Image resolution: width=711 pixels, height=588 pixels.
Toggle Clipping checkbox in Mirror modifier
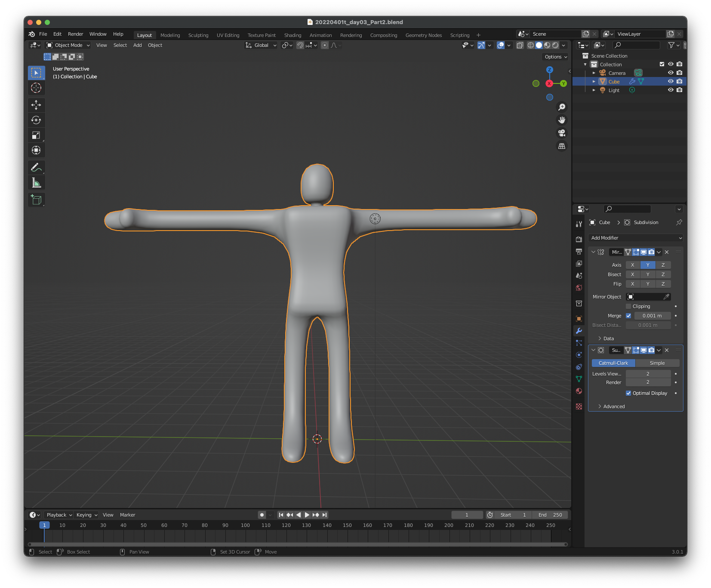point(628,306)
